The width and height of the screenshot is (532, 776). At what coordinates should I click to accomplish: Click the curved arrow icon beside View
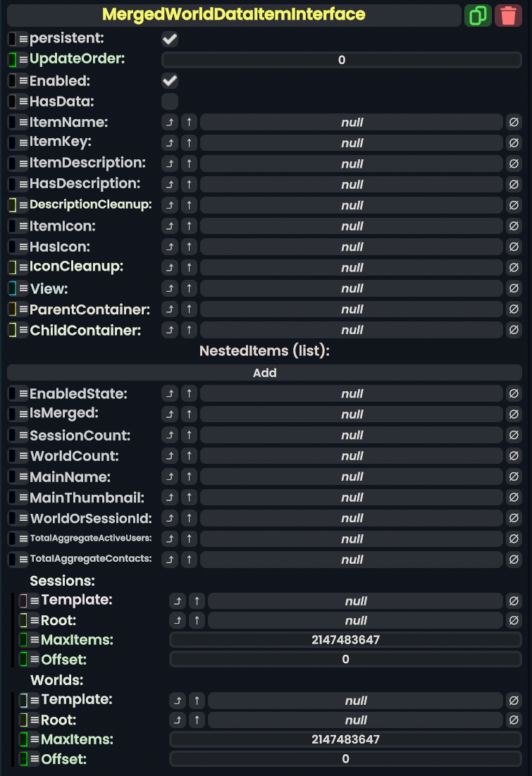(169, 288)
